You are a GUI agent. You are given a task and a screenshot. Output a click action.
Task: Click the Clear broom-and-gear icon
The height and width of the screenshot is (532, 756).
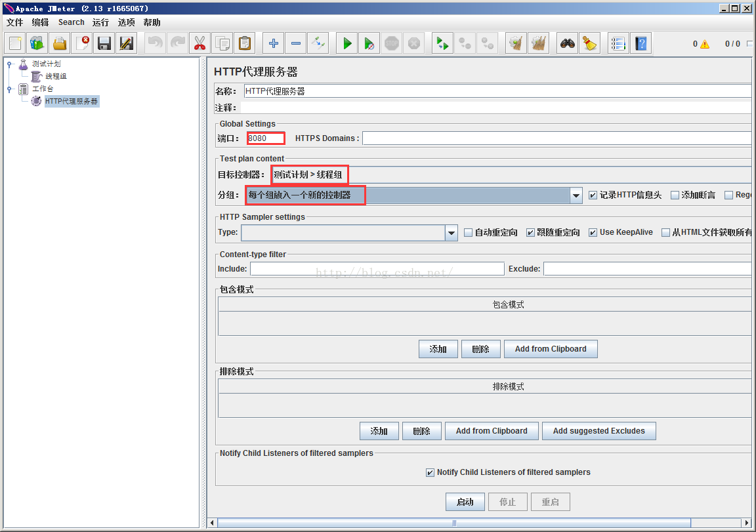click(x=516, y=43)
